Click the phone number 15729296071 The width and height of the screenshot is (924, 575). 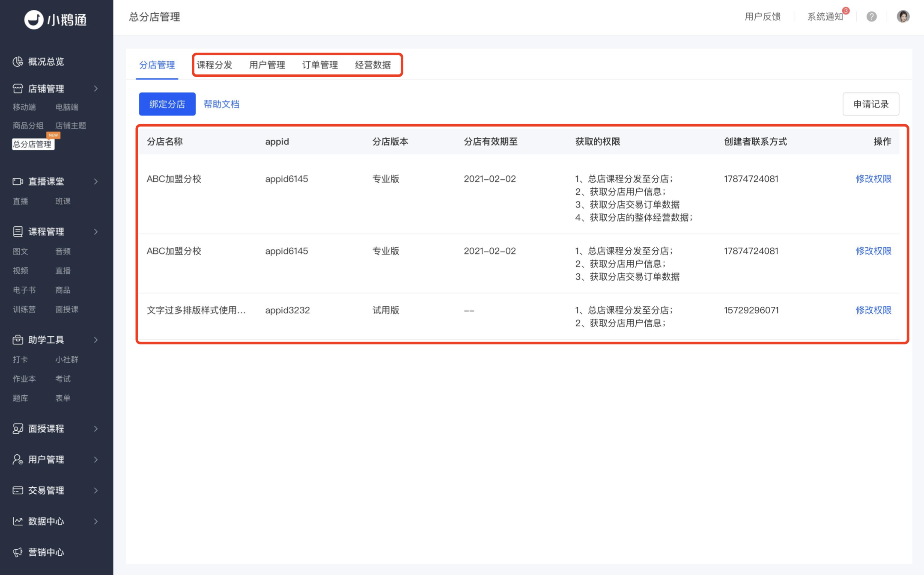coord(751,310)
